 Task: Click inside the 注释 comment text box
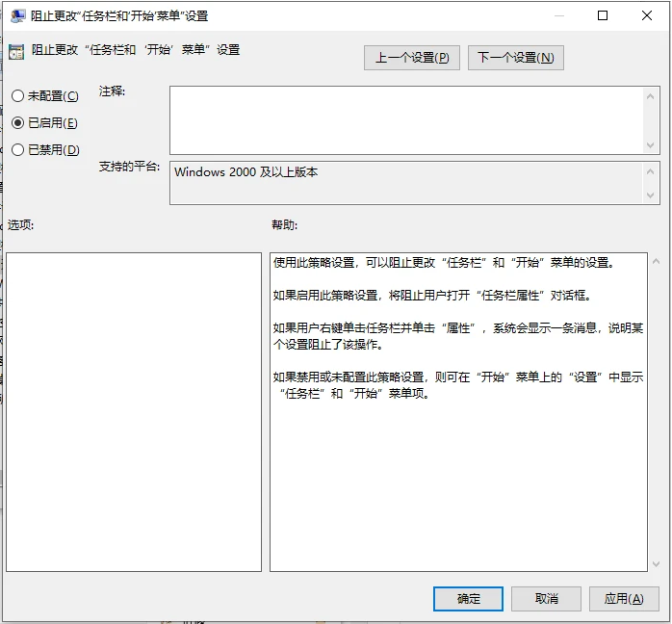404,119
